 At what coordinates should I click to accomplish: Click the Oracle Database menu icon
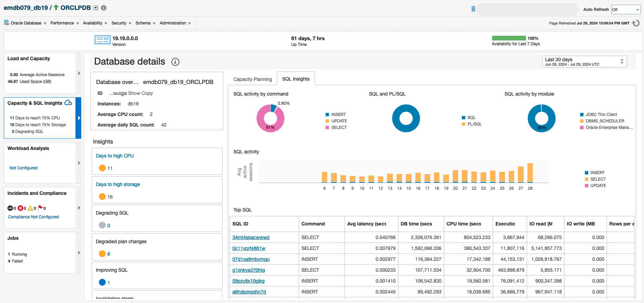click(x=6, y=23)
